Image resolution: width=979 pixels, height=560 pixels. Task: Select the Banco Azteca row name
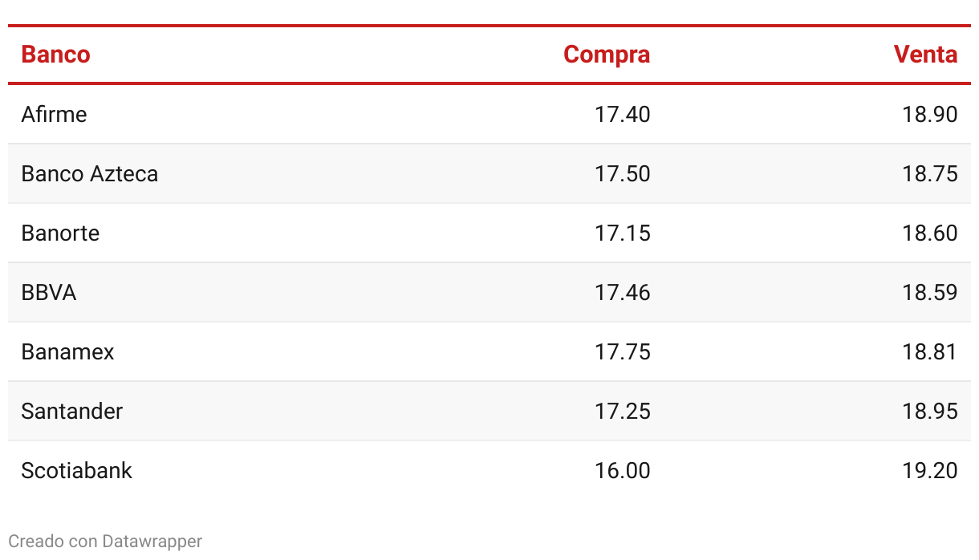[90, 173]
